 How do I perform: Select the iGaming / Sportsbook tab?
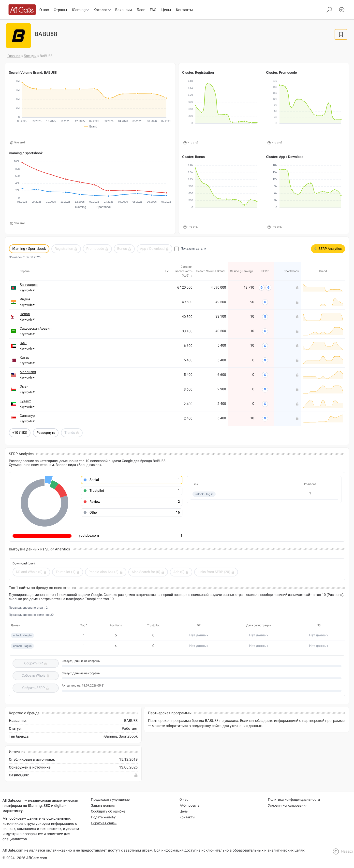coord(29,249)
